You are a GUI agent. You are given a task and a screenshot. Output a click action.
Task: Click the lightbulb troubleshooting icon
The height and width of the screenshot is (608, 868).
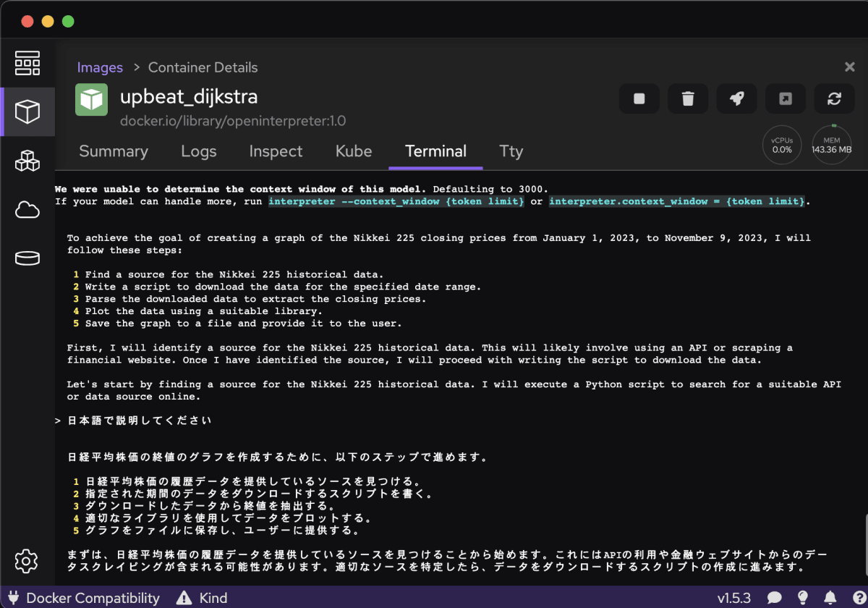(x=803, y=598)
